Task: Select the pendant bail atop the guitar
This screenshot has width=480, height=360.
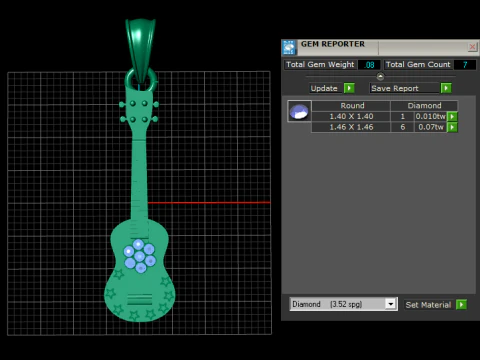Action: pos(140,50)
